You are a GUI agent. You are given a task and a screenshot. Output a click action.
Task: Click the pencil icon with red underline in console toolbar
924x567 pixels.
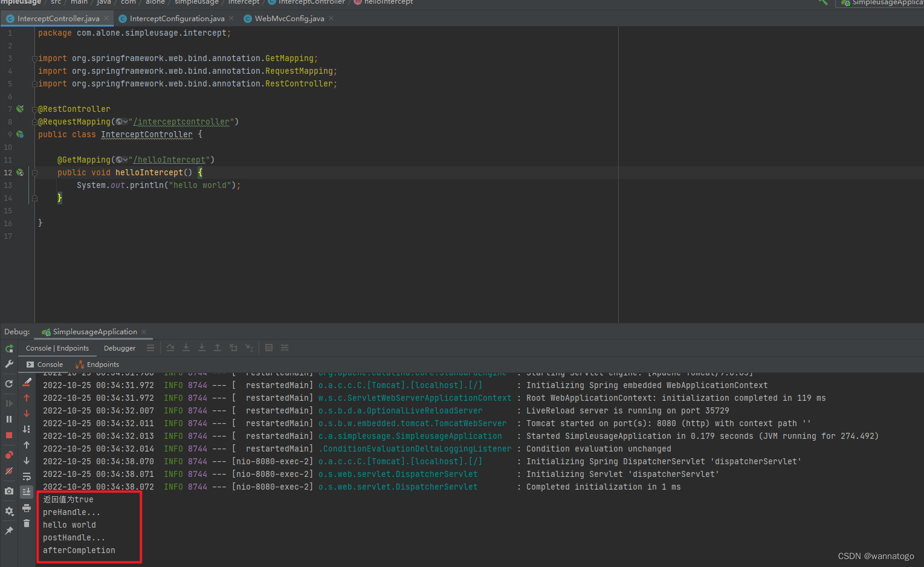pos(27,382)
